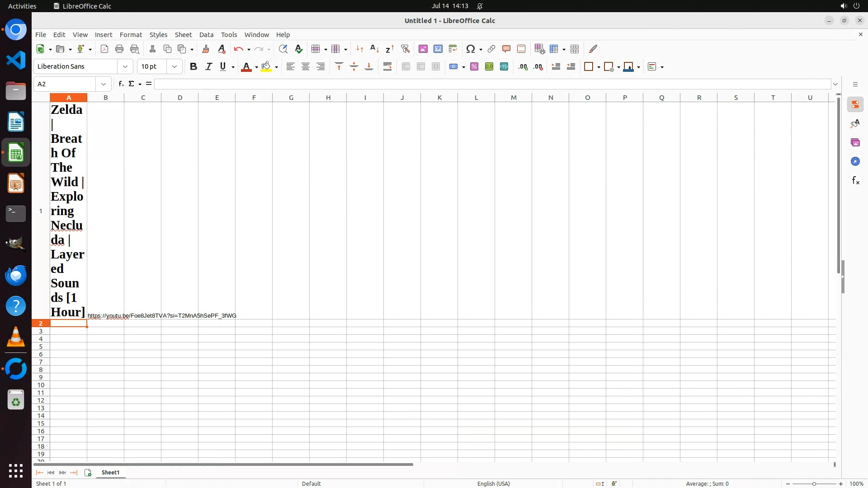Open the Function Wizard icon
This screenshot has height=488, width=868.
coord(121,84)
